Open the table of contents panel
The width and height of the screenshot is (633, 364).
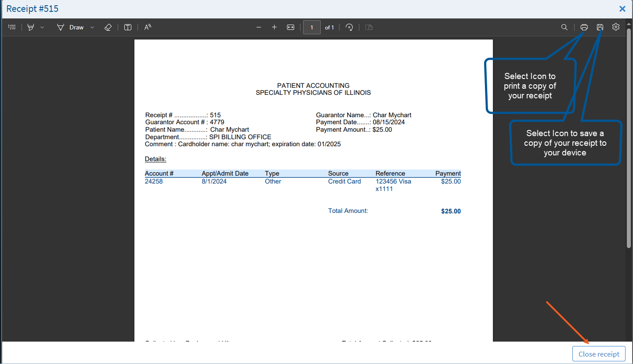12,27
